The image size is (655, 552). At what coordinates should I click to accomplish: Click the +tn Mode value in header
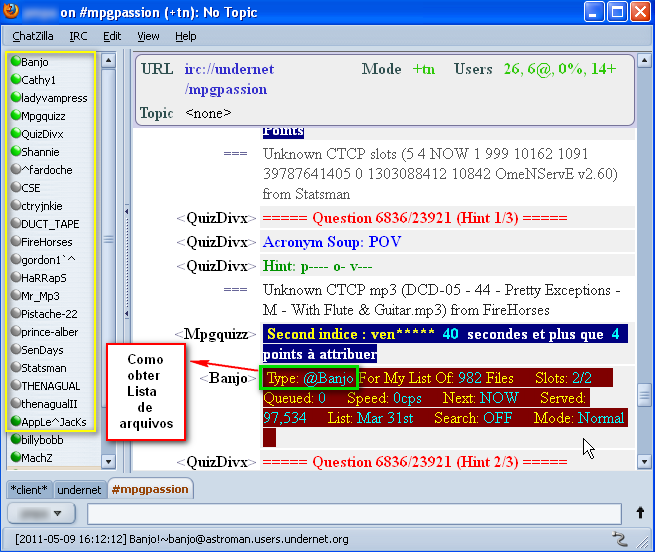pyautogui.click(x=424, y=69)
